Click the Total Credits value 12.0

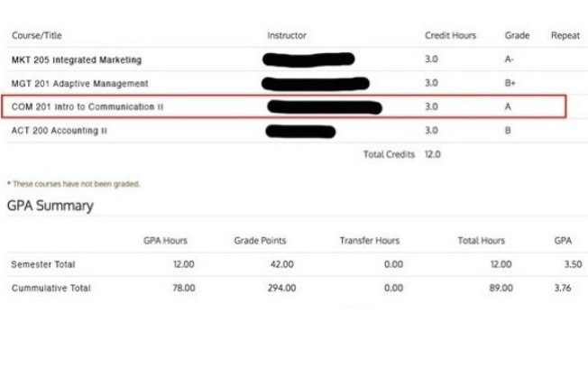[x=432, y=154]
